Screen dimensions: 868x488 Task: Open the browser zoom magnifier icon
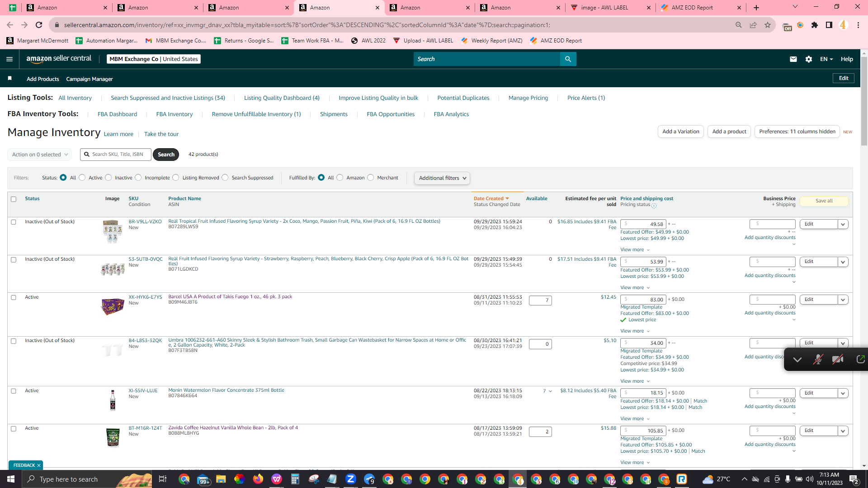(739, 25)
